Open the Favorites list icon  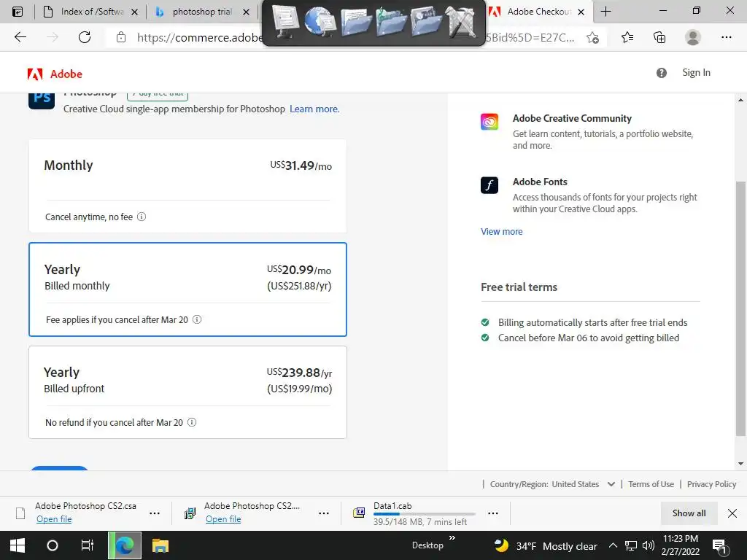(627, 37)
